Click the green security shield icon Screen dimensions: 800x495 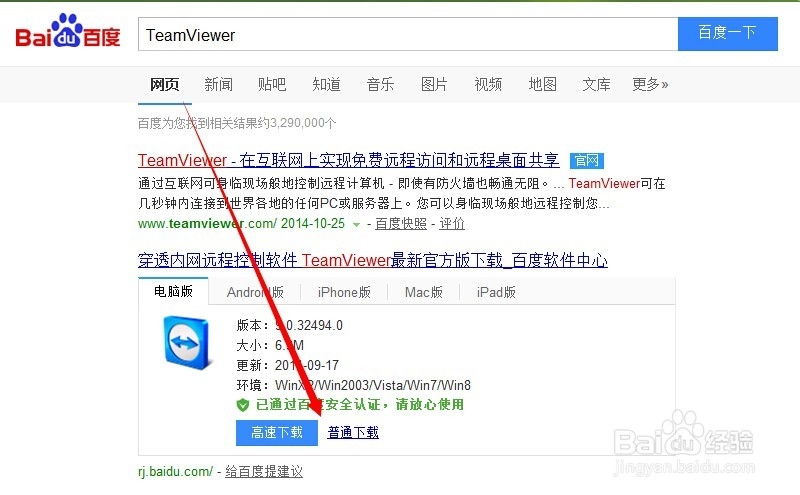[x=243, y=405]
